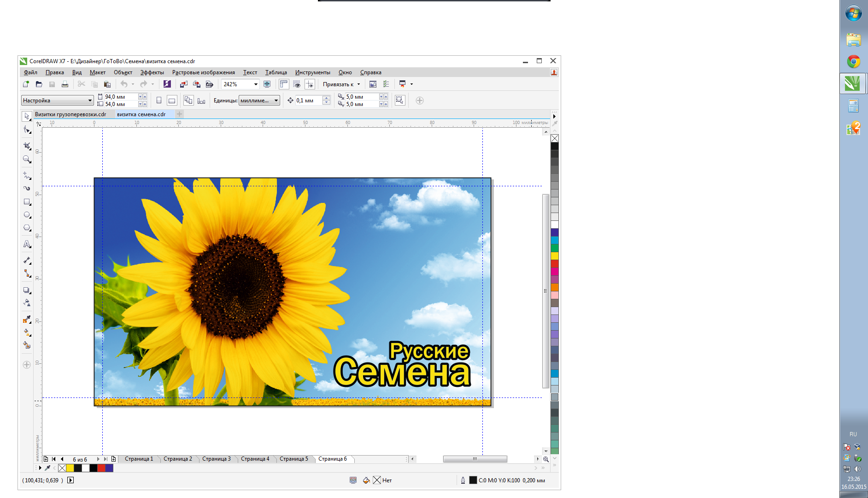Expand the Настройка page size dropdown
This screenshot has width=868, height=498.
[90, 101]
